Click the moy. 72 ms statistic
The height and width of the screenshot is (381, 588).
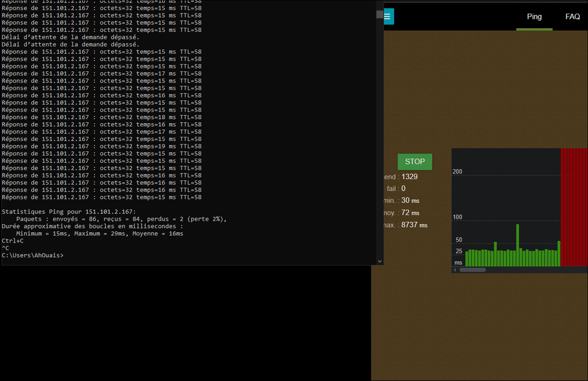tap(410, 212)
